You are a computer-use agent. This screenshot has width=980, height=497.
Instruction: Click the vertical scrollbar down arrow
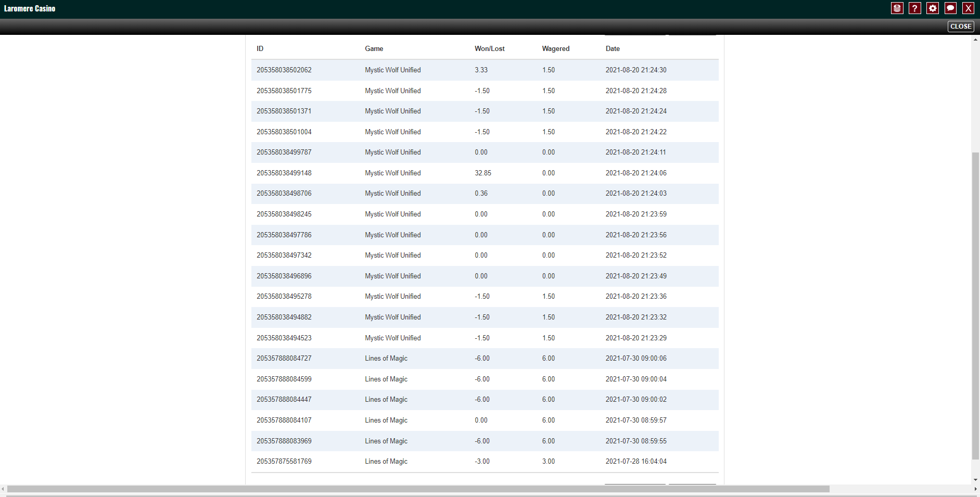coord(975,480)
